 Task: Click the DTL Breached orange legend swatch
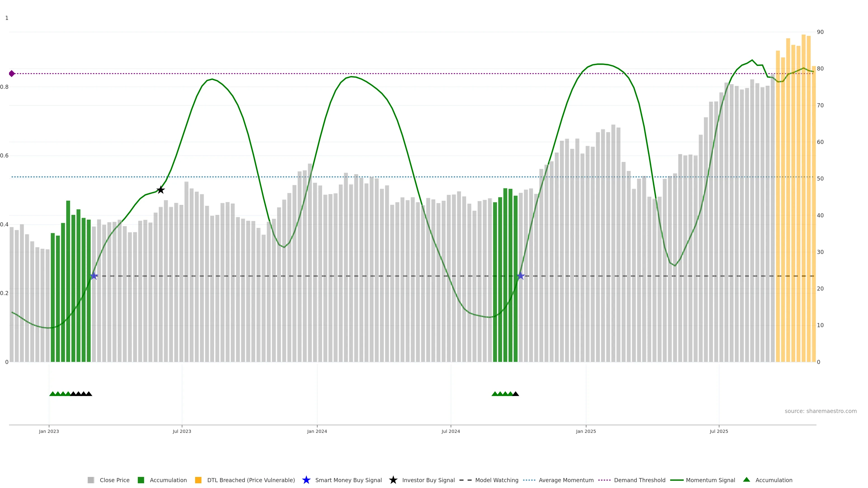198,480
